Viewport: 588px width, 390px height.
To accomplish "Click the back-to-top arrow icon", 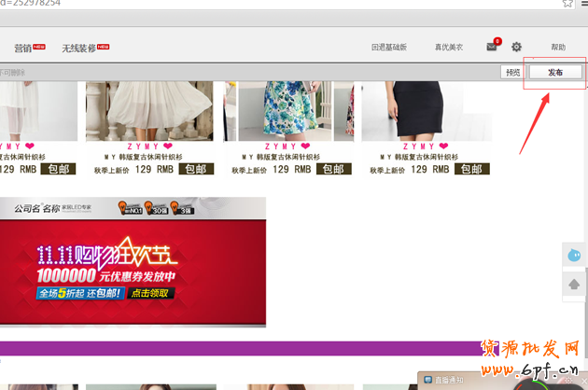I will (x=575, y=284).
